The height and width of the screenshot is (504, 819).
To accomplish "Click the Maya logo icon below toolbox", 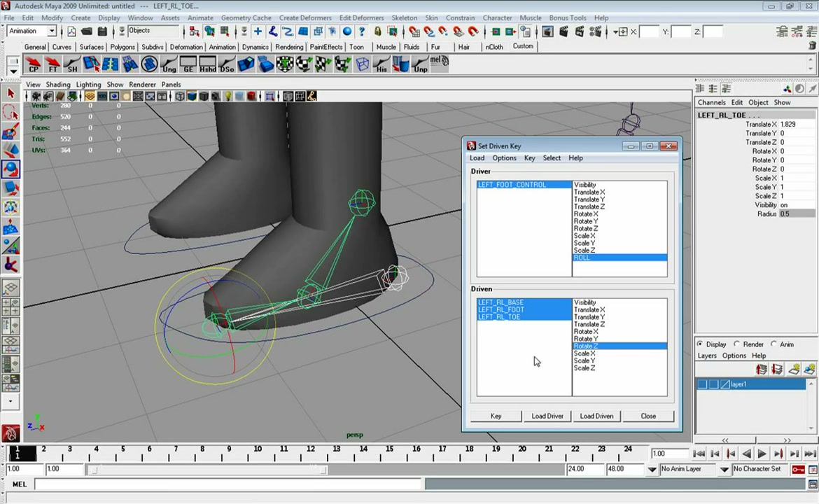I will coord(10,433).
